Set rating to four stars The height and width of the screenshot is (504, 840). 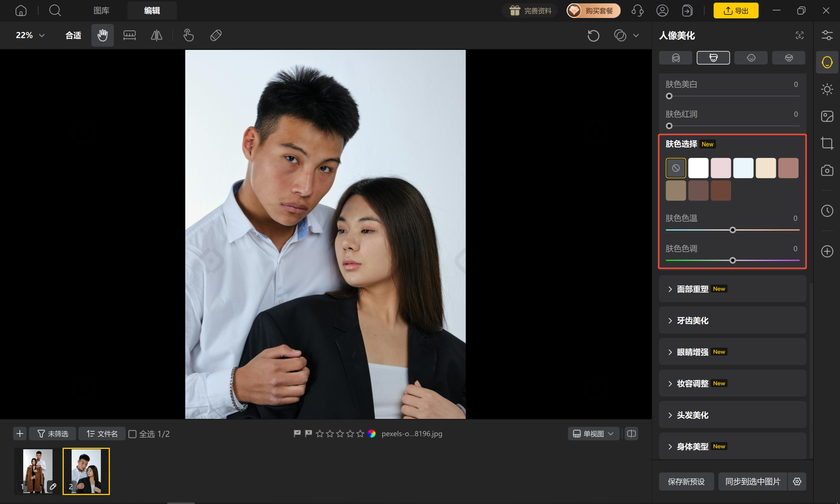point(350,433)
